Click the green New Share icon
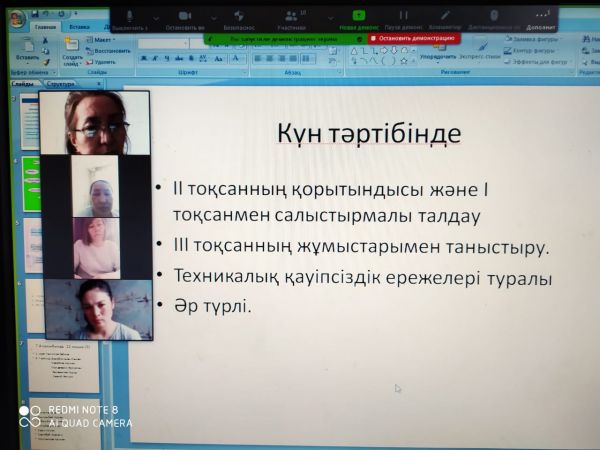 tap(359, 16)
